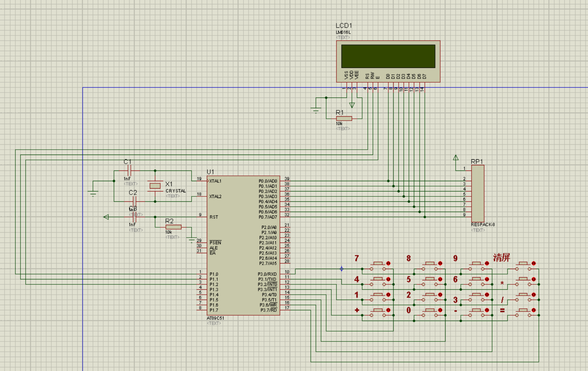The height and width of the screenshot is (371, 588).
Task: Toggle the red latch dot on the - key
Action: point(487,310)
